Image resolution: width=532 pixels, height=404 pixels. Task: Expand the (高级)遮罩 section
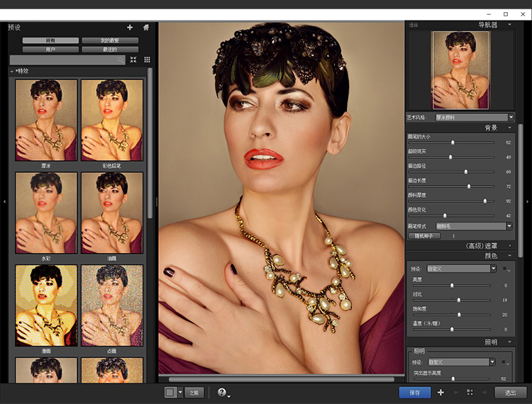509,245
